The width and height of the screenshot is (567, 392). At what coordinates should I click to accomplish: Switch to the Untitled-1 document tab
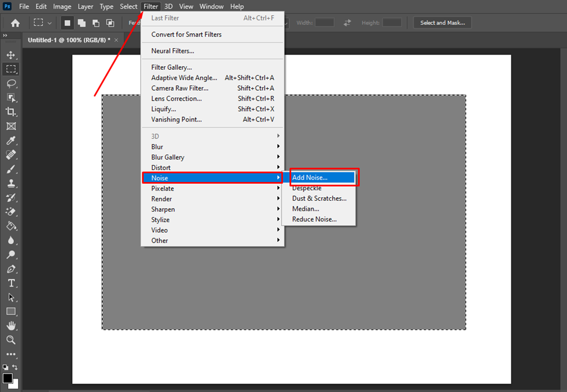click(x=69, y=40)
